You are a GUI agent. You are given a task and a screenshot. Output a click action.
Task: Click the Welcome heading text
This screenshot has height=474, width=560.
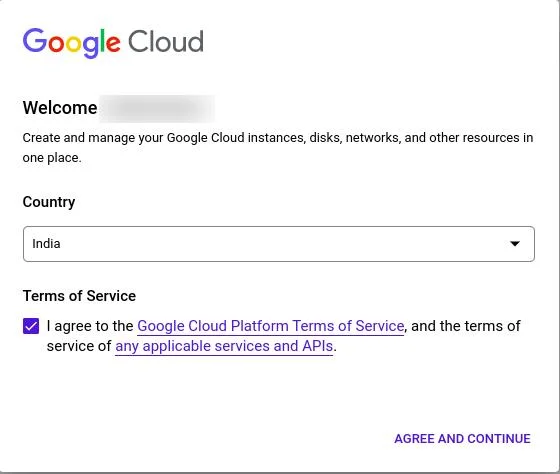point(60,108)
